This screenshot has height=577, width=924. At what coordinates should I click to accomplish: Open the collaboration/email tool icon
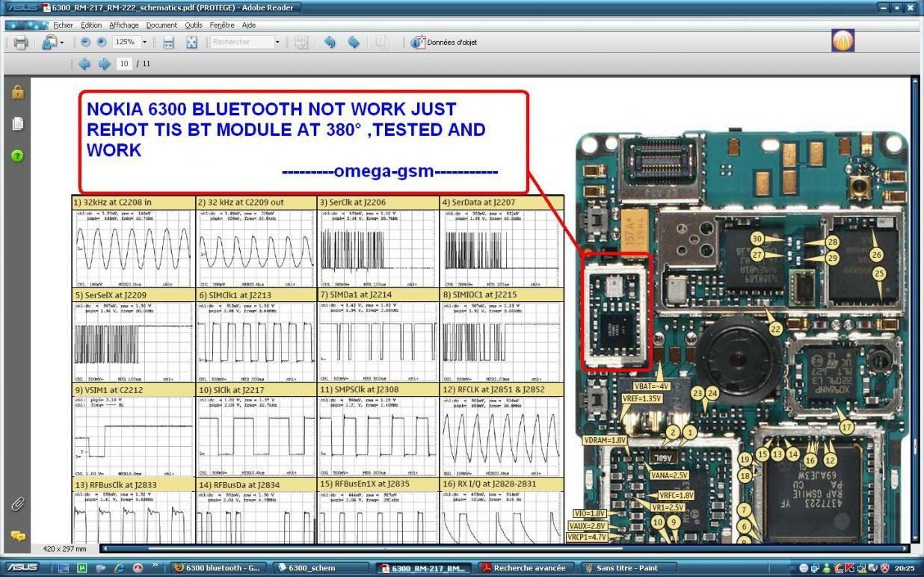pyautogui.click(x=49, y=43)
